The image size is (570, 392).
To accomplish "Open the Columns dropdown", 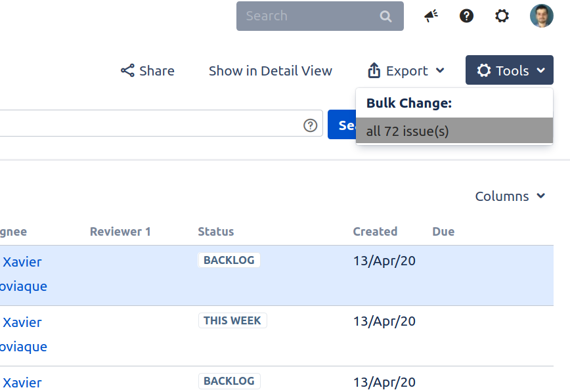I will coord(510,196).
